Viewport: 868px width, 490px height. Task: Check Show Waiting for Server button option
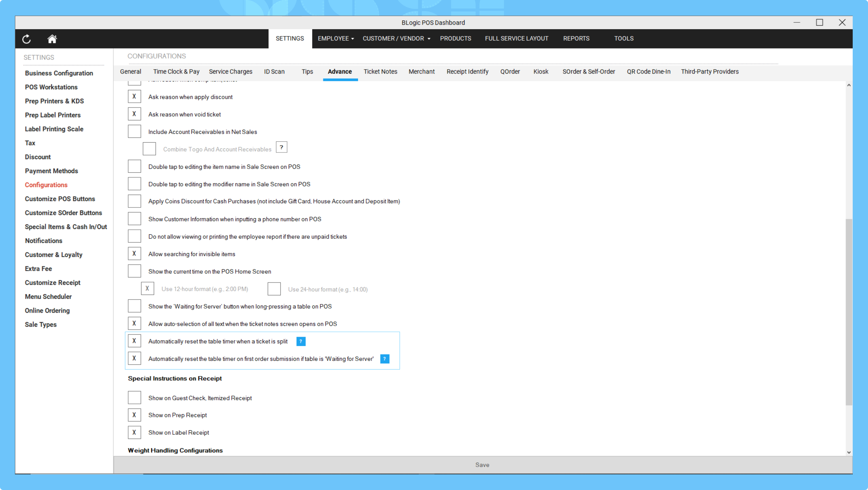[134, 306]
